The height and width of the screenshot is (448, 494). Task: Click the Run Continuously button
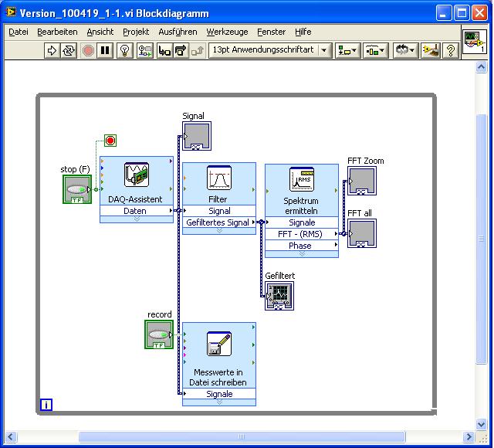pos(69,50)
